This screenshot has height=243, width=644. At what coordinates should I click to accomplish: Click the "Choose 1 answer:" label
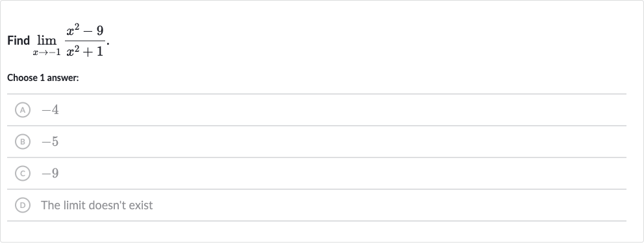click(43, 78)
